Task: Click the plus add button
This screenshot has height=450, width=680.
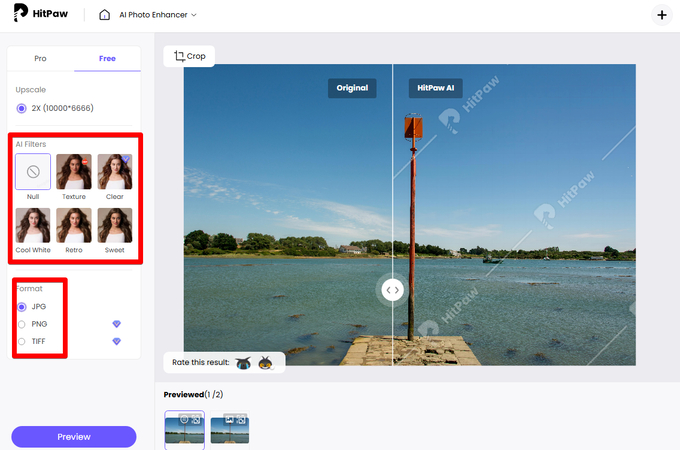Action: 662,15
